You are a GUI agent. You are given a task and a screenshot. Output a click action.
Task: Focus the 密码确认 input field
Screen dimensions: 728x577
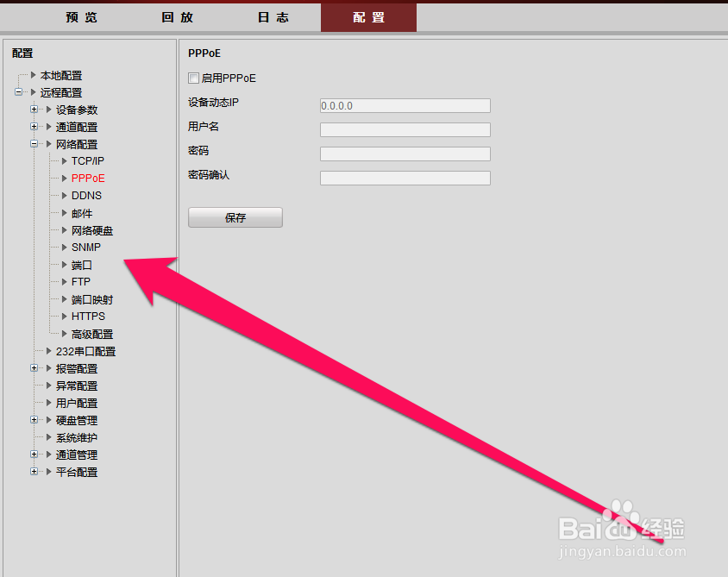coord(405,178)
